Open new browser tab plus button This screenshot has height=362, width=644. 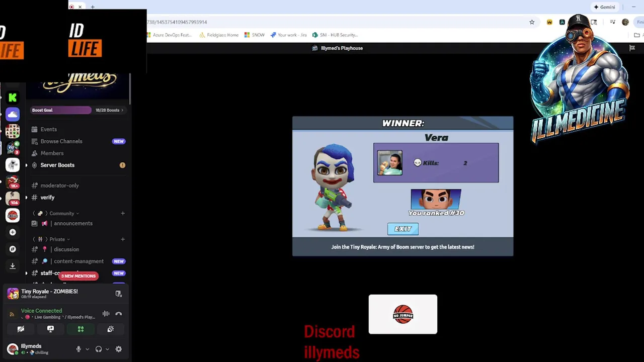click(x=93, y=7)
